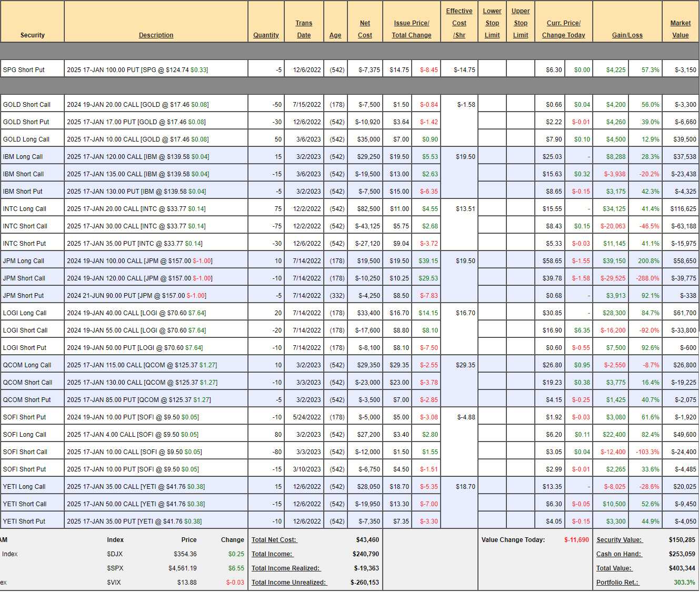
Task: Select the Trans Date column header
Action: click(304, 29)
